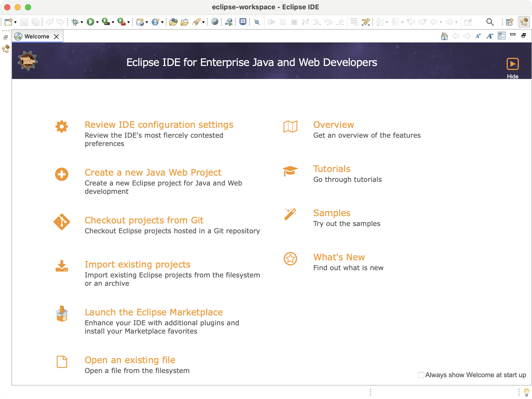This screenshot has width=532, height=399.
Task: Click the Debug bug icon
Action: pyautogui.click(x=75, y=22)
